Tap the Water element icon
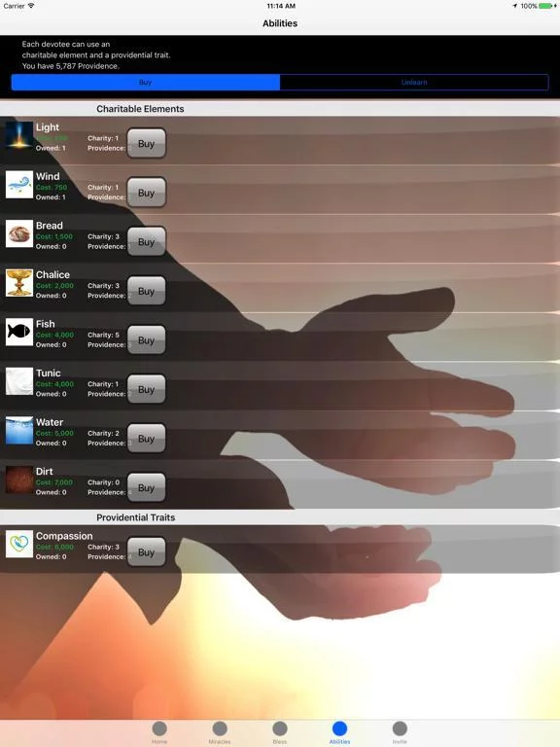 tap(19, 430)
